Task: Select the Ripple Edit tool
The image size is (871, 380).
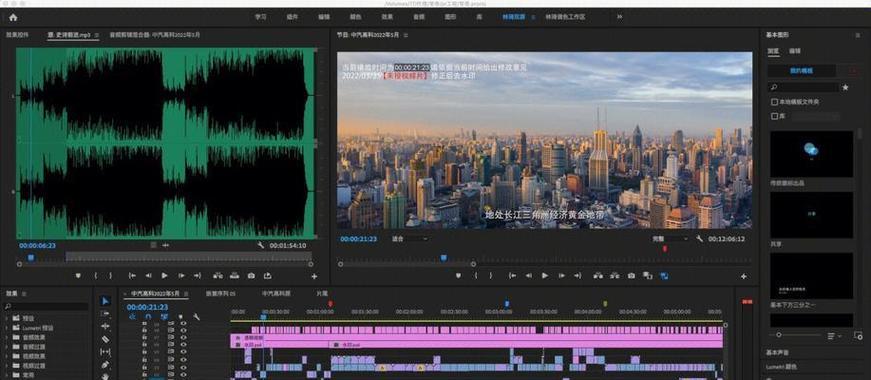Action: [106, 327]
